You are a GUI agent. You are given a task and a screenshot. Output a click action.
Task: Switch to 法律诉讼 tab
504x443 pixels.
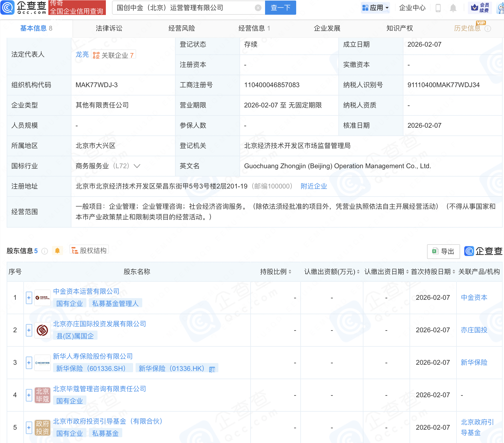tap(109, 28)
